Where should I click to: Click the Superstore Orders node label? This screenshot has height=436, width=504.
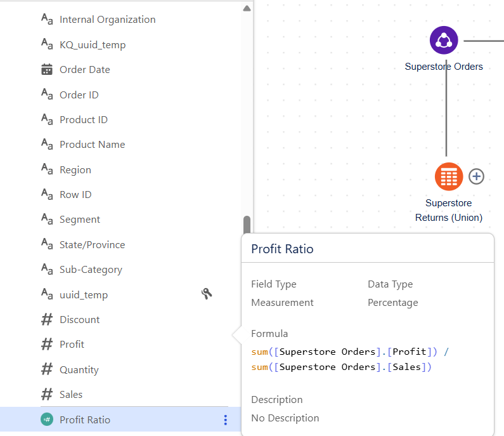444,66
